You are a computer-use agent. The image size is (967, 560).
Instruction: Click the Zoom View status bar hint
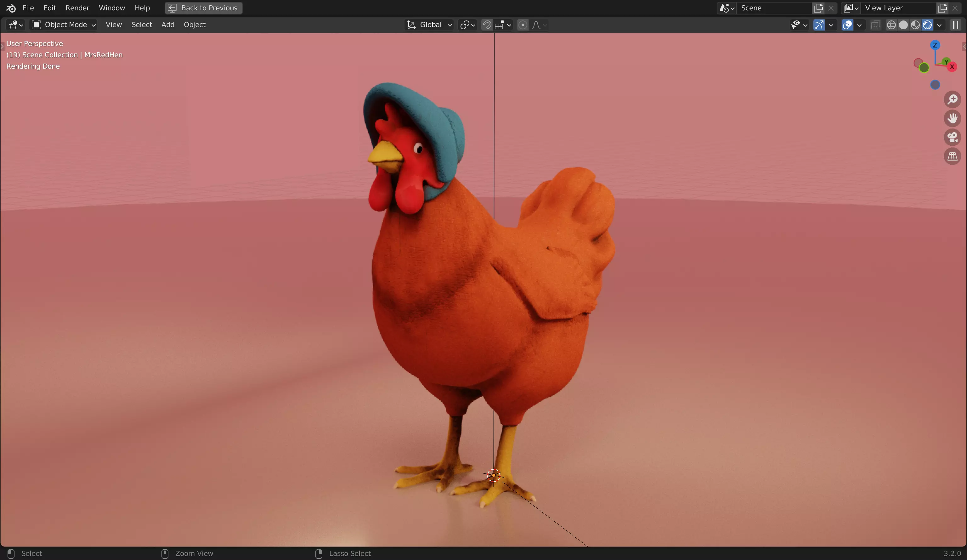[x=194, y=553]
